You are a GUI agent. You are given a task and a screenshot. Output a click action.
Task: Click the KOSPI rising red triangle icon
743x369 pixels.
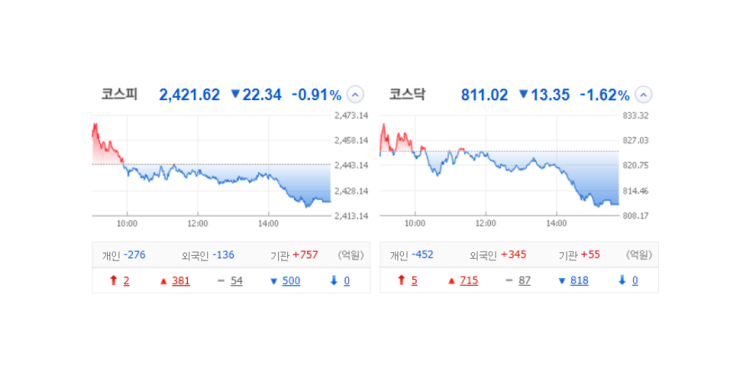[163, 281]
